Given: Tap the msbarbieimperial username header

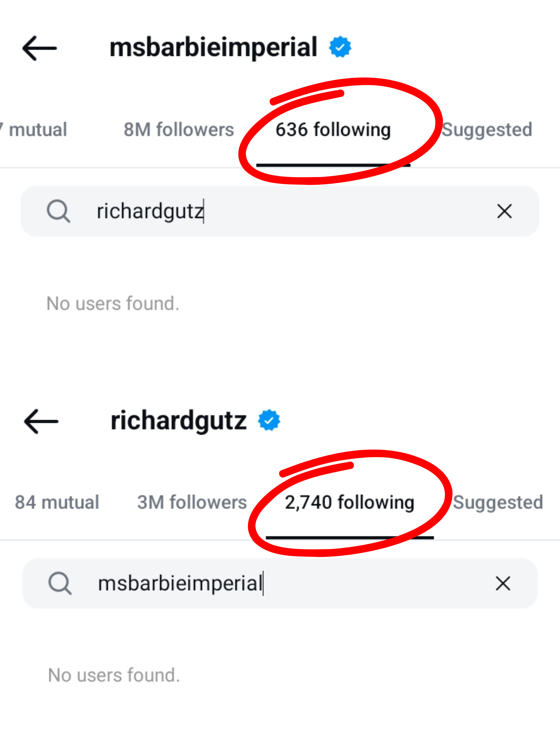Looking at the screenshot, I should pyautogui.click(x=213, y=48).
